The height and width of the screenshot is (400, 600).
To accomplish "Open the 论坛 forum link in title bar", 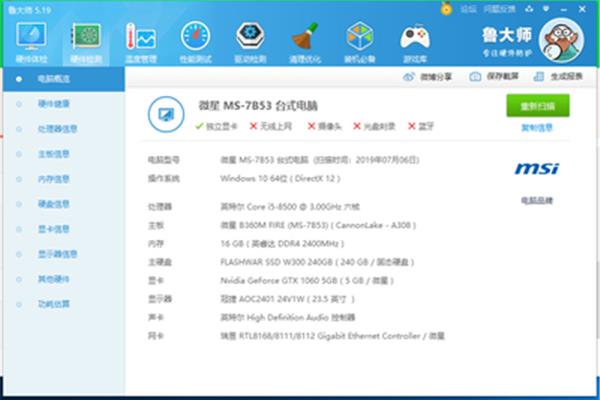I will [468, 9].
